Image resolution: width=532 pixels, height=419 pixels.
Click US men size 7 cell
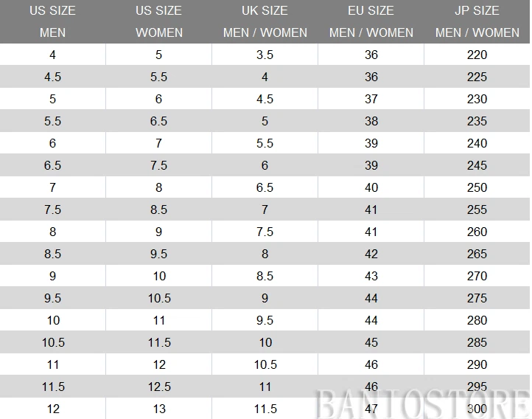click(52, 187)
